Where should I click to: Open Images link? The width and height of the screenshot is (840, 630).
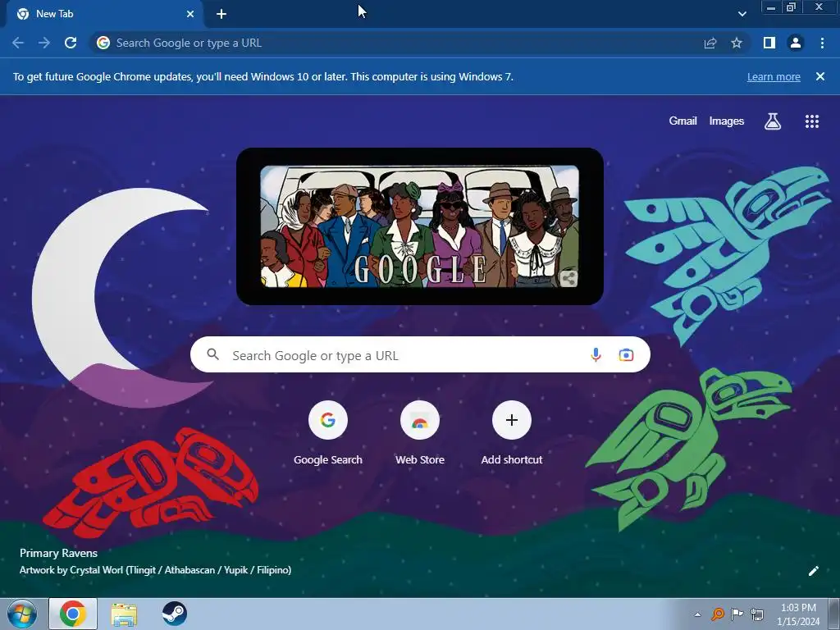pyautogui.click(x=727, y=121)
